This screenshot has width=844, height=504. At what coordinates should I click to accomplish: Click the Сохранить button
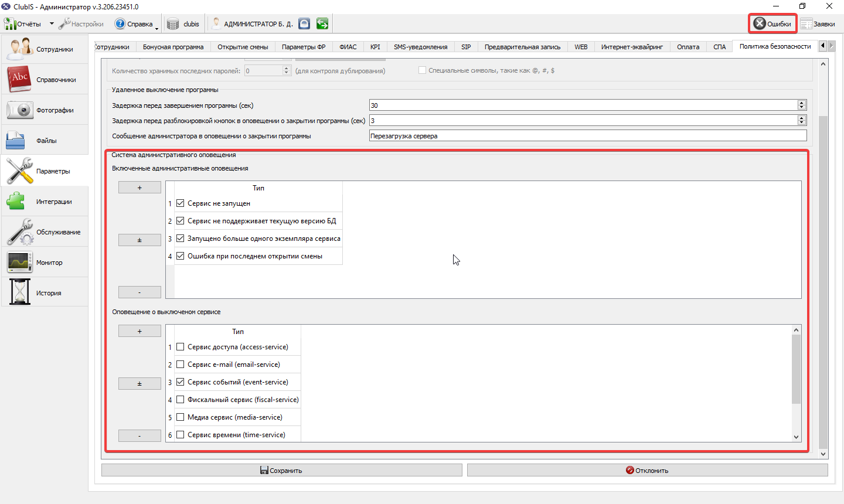tap(281, 470)
